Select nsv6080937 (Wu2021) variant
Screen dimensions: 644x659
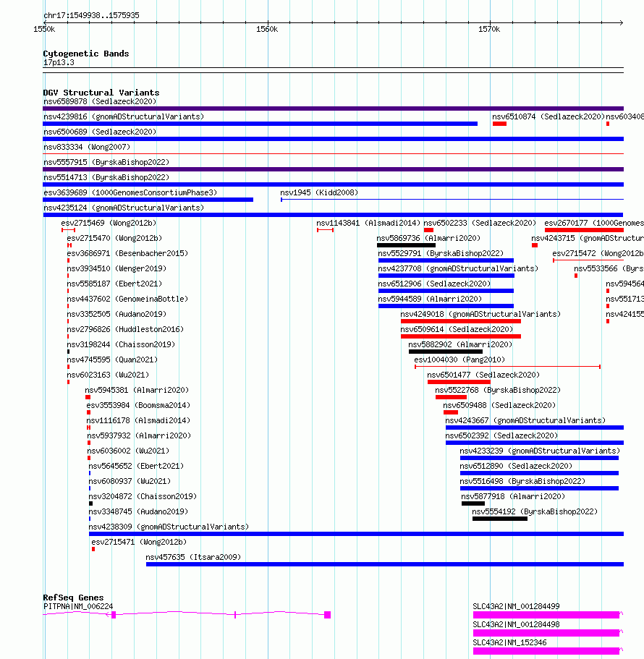tap(130, 480)
